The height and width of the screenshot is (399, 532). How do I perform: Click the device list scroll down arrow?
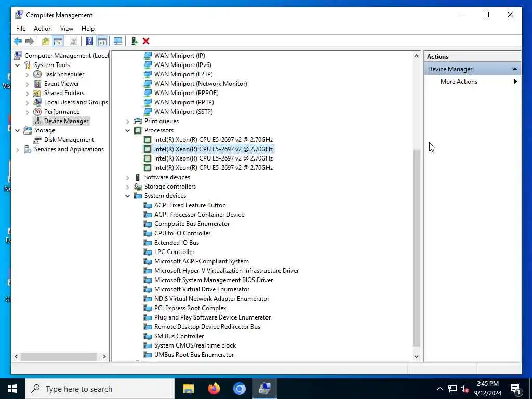(416, 357)
